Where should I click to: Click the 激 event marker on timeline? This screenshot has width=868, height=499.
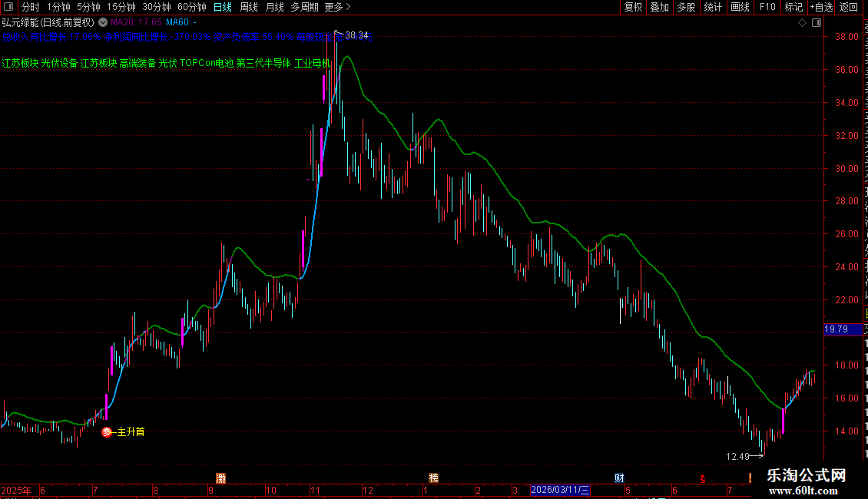coord(220,478)
